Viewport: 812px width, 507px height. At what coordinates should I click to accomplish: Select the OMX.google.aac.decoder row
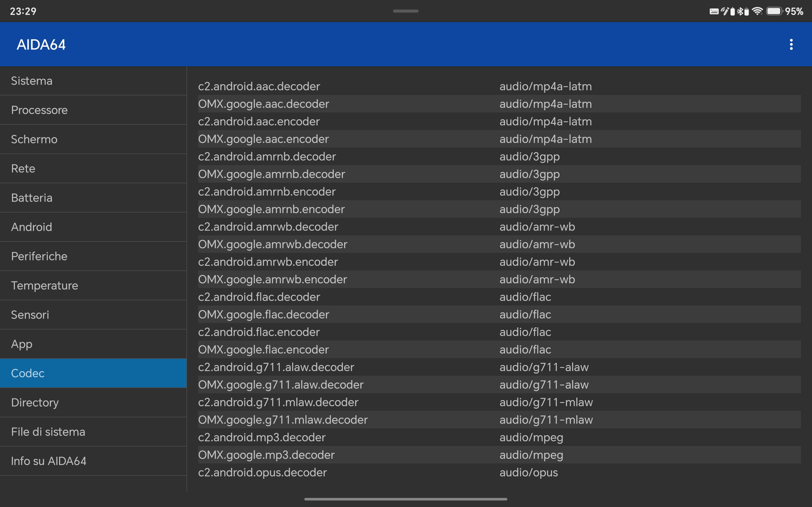pos(499,104)
